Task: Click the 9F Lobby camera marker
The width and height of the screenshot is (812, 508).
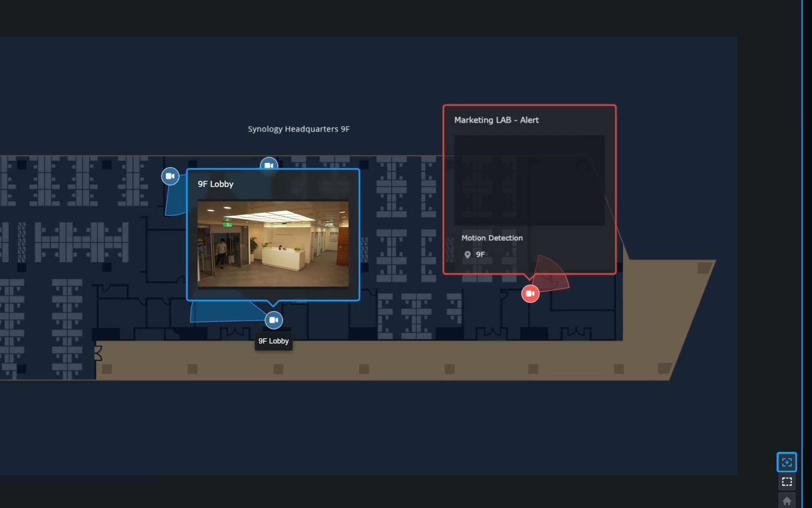Action: tap(274, 320)
